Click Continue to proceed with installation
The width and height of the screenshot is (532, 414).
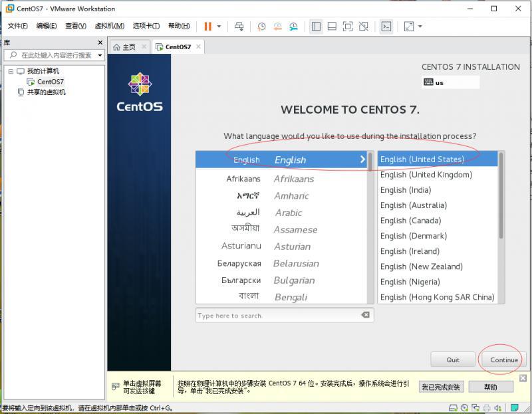tap(504, 360)
